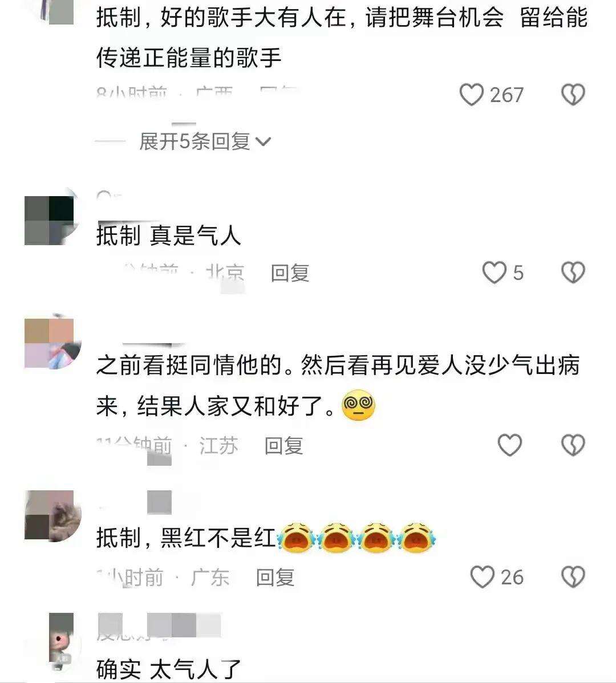Like the comment with 267 likes
Viewport: 616px width, 683px height.
472,95
